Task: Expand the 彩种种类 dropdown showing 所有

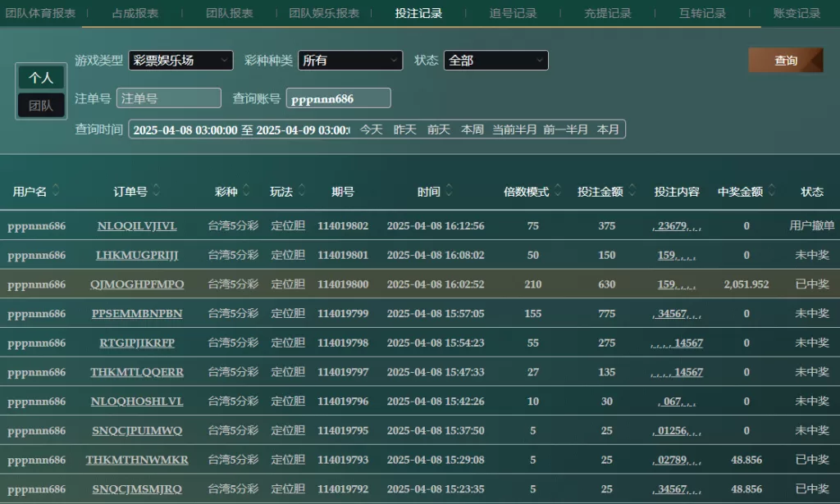Action: pos(350,61)
